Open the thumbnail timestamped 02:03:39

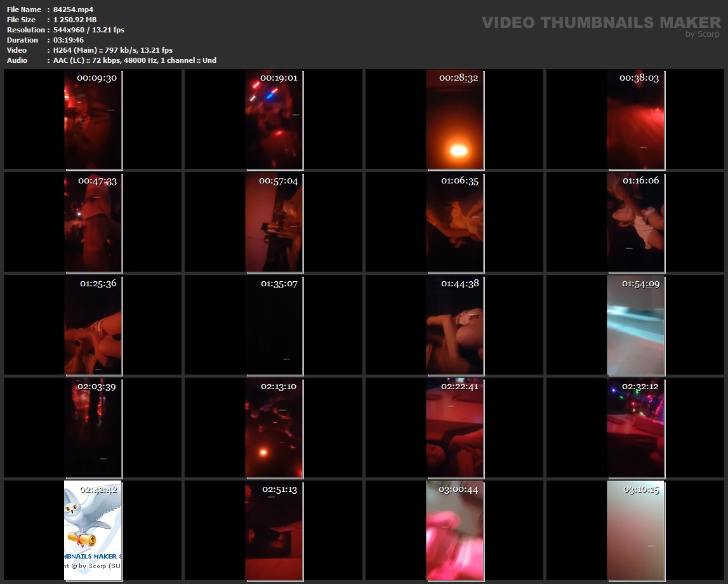(x=93, y=428)
